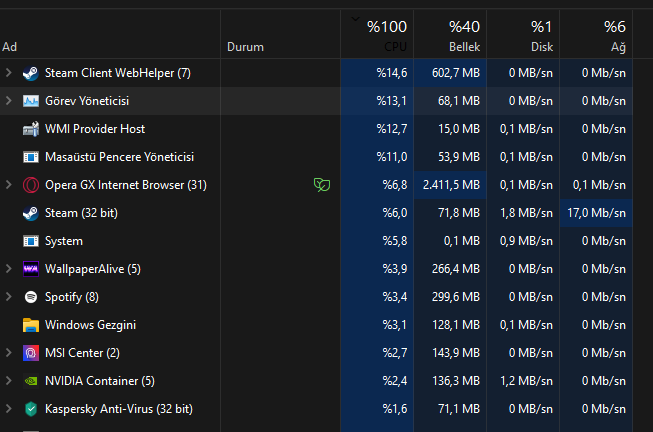Expand MSI Center process group
Screen dimensions: 653x432
coord(8,353)
